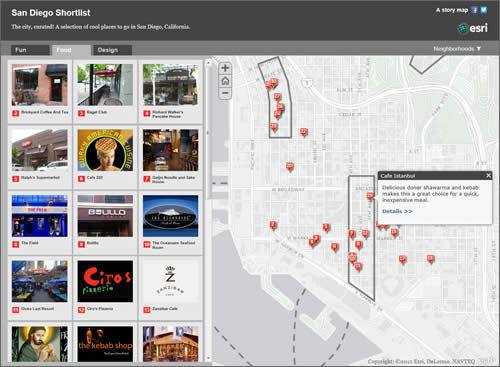
Task: Share story map on Twitter
Action: [483, 10]
